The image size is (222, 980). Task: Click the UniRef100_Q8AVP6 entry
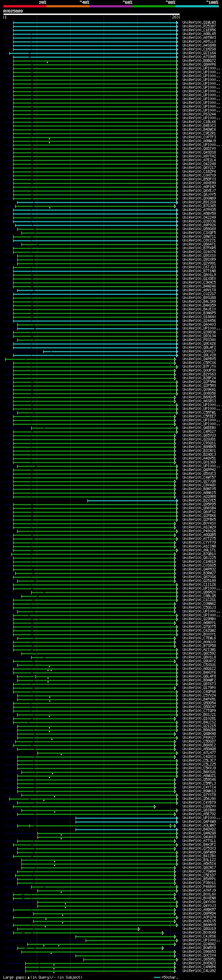(x=199, y=65)
